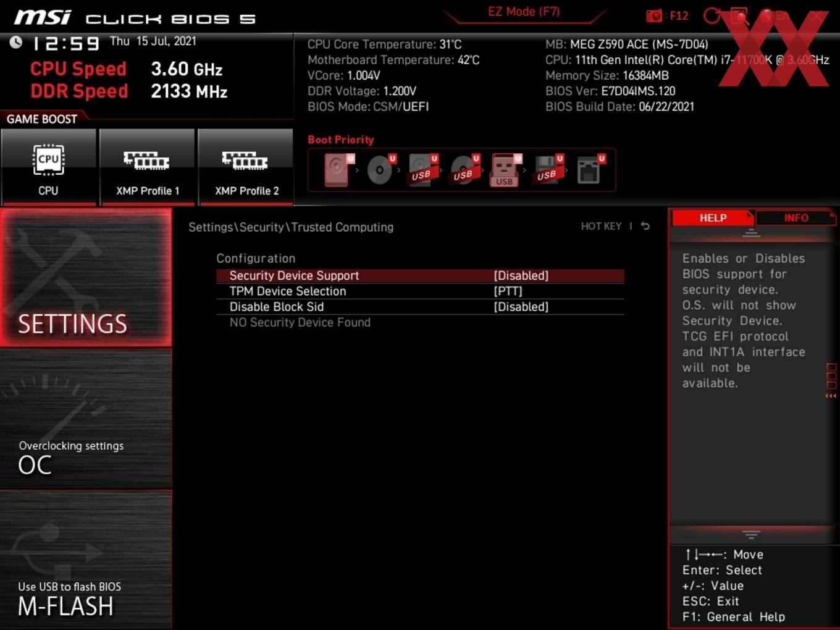Click the 'MB: MEG Z590 ACE (MS-7D04)' text
The image size is (840, 630).
(x=627, y=44)
